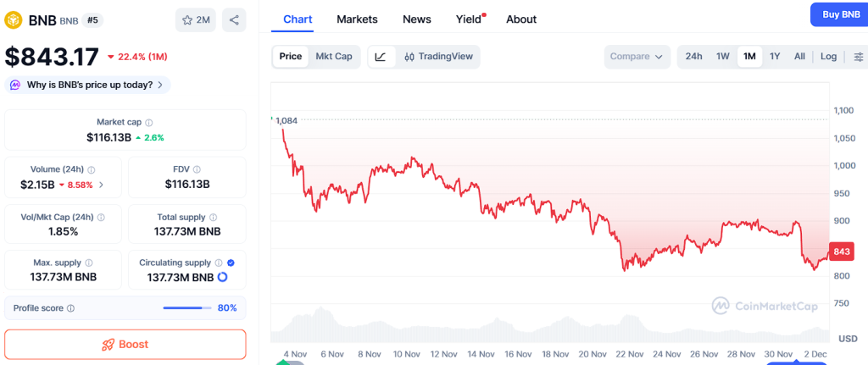
Task: Click the Market cap info icon
Action: (x=149, y=123)
